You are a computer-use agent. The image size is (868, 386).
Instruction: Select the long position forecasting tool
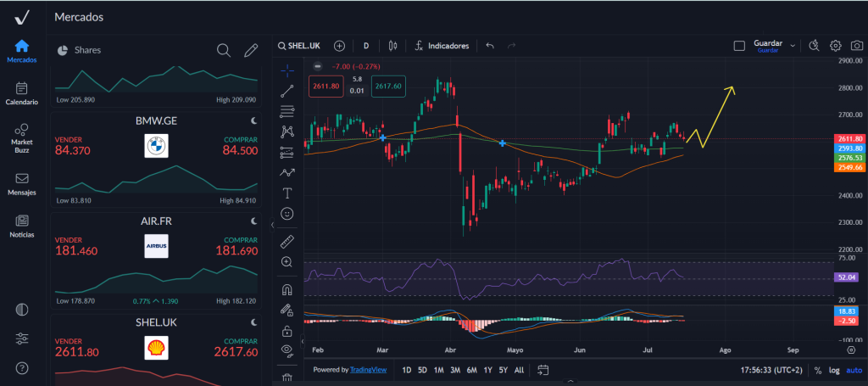point(287,152)
